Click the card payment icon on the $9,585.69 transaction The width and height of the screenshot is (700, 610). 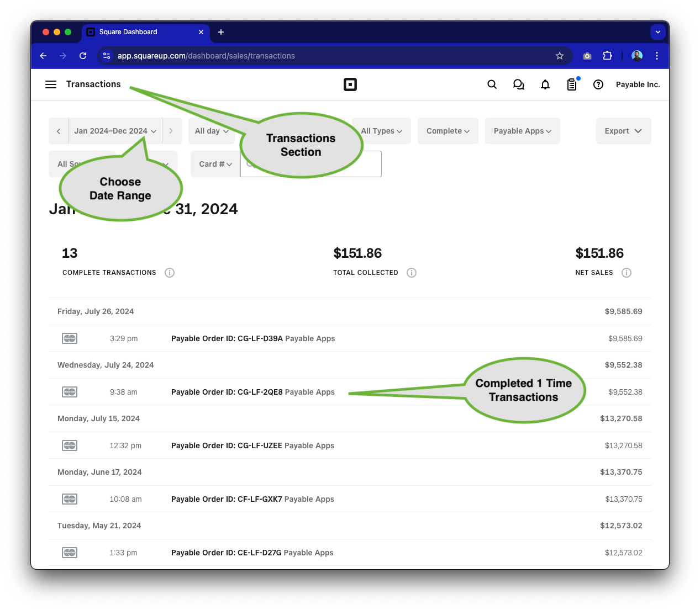tap(70, 338)
